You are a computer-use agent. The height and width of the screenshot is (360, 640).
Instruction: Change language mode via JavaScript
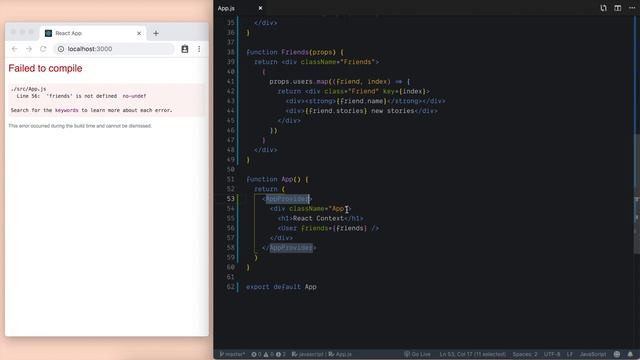tap(593, 354)
